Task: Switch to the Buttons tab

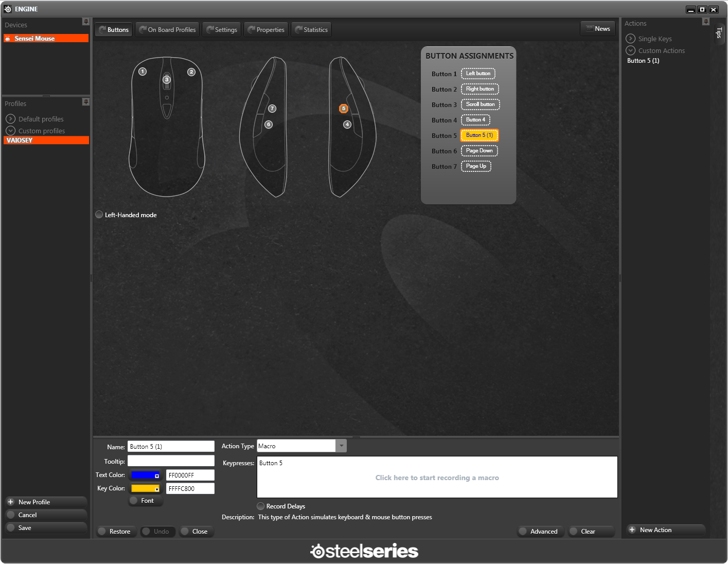Action: [113, 30]
